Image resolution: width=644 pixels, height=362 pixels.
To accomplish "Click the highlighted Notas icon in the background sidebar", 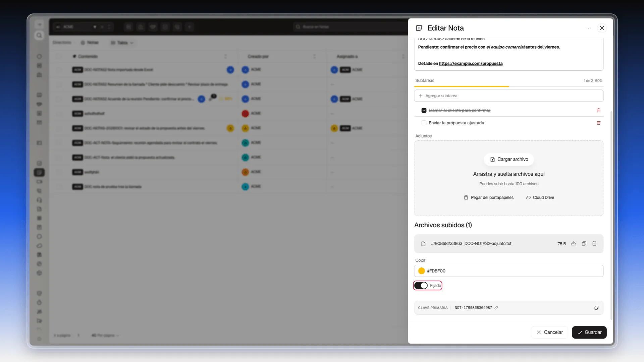I will (x=39, y=173).
